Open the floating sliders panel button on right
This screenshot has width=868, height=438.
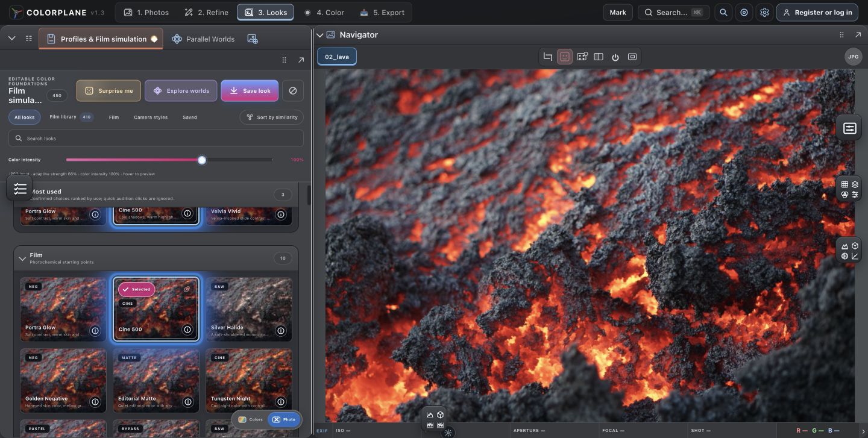tap(849, 128)
